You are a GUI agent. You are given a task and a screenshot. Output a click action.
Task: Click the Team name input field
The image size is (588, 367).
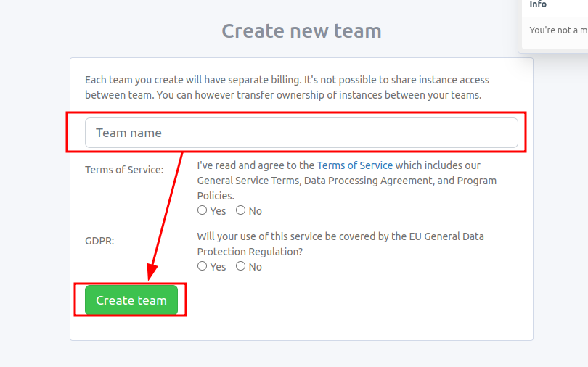pyautogui.click(x=301, y=133)
